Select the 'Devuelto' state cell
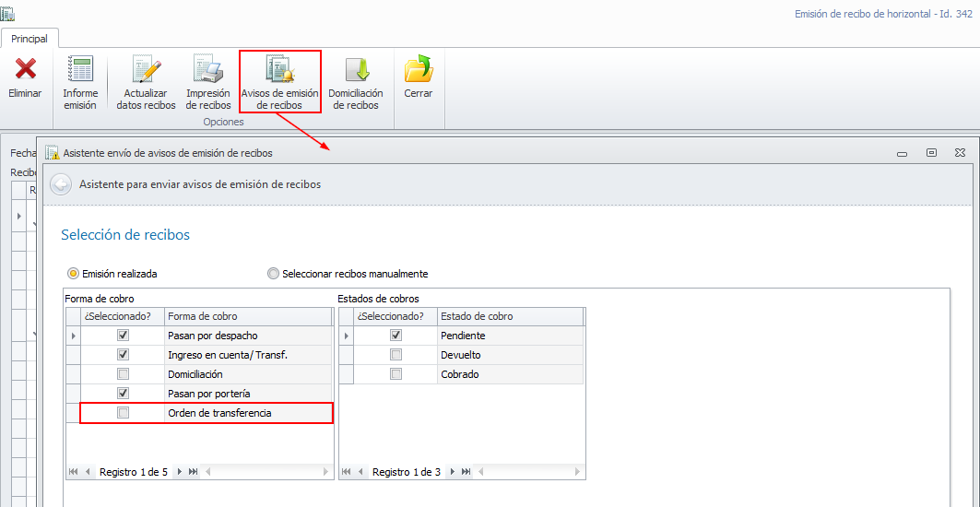The height and width of the screenshot is (507, 980). (x=510, y=355)
